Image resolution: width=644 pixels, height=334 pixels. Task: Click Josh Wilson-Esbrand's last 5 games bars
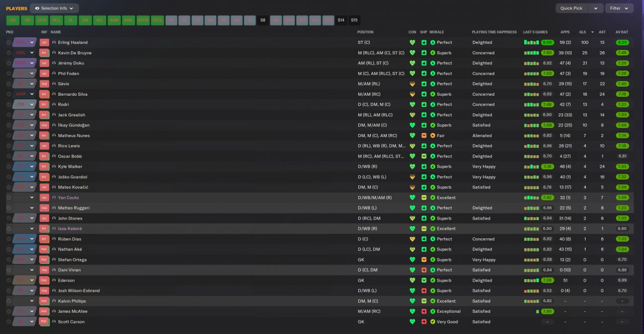531,291
